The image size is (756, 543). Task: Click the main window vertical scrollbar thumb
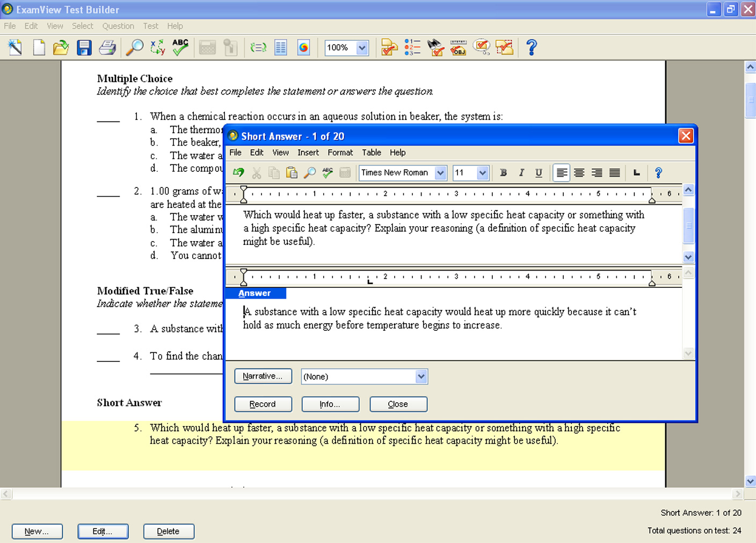pos(750,100)
